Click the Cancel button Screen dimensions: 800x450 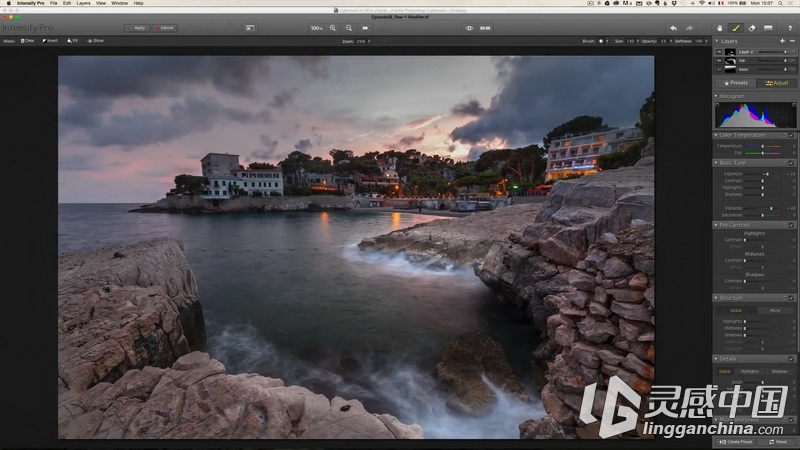click(x=164, y=28)
